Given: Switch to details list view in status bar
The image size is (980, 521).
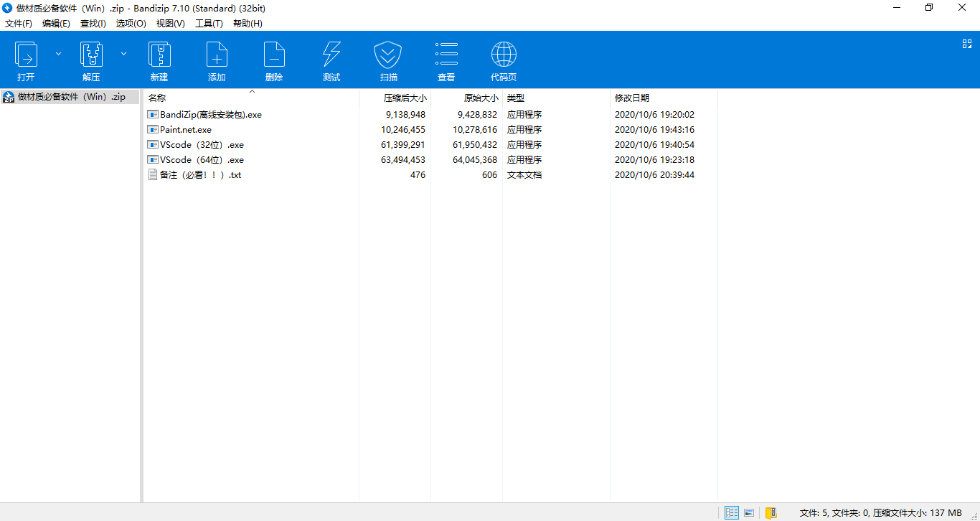Looking at the screenshot, I should coord(732,512).
